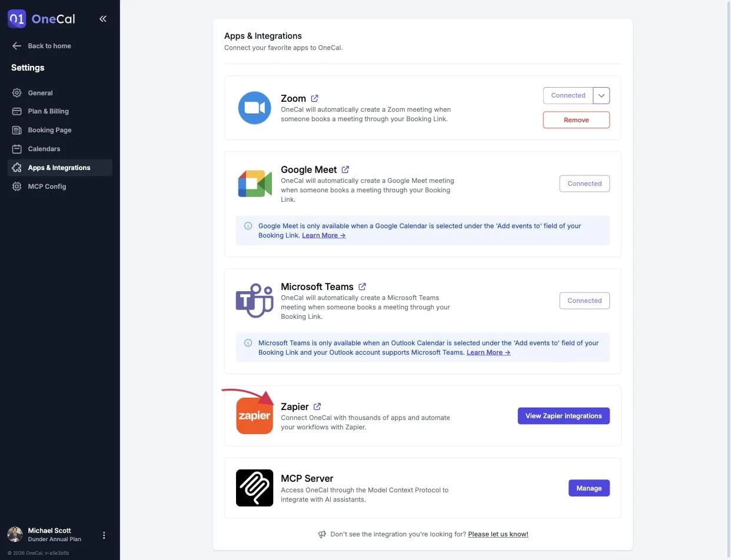Click the megaphone icon near the integration feedback line
The height and width of the screenshot is (560, 731).
click(x=322, y=534)
